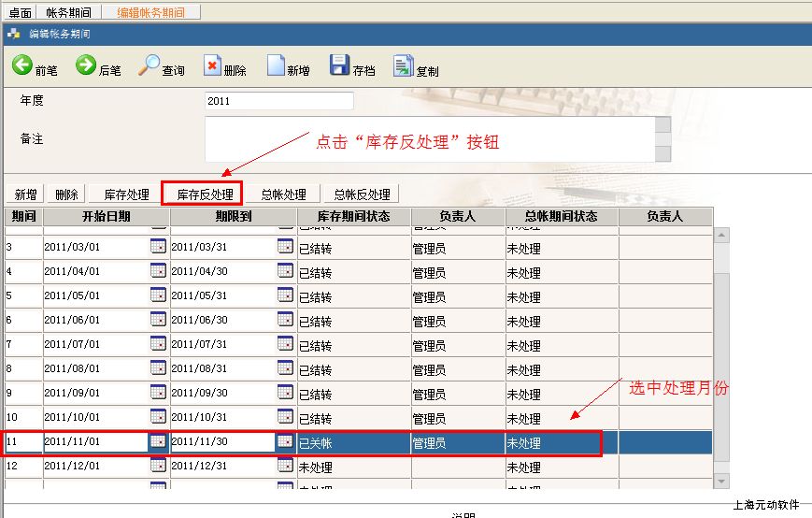Screen dimensions: 812x518
Task: Open calendar picker for start date 2011/11/01
Action: point(158,441)
